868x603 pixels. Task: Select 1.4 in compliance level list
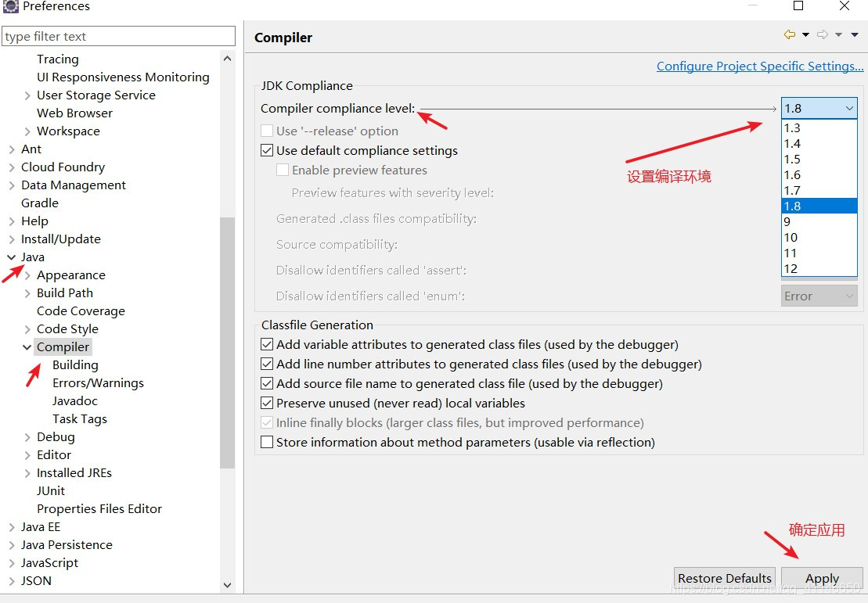pyautogui.click(x=819, y=143)
